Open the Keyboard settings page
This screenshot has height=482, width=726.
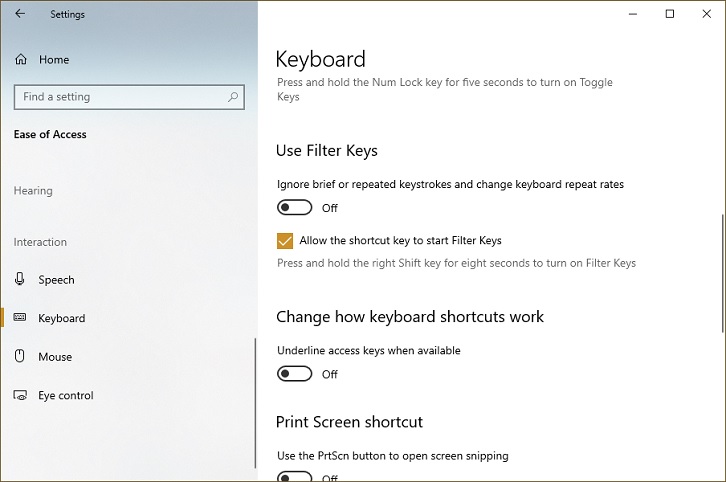pyautogui.click(x=62, y=318)
